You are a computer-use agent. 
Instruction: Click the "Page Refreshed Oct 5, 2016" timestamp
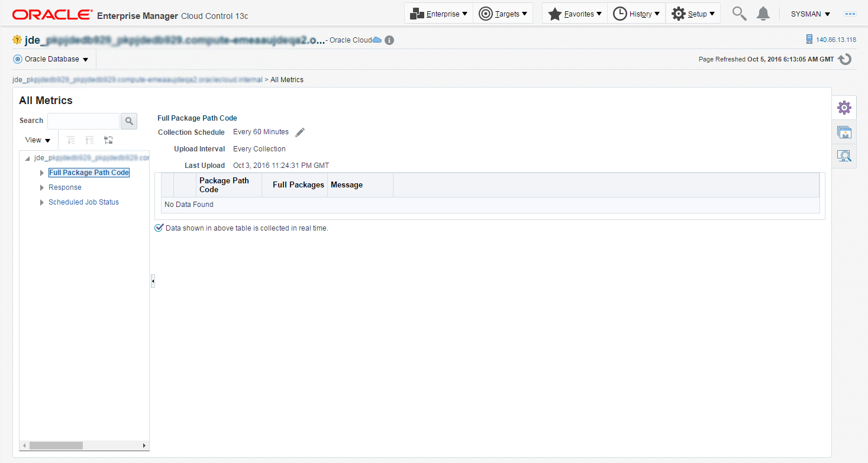click(766, 60)
